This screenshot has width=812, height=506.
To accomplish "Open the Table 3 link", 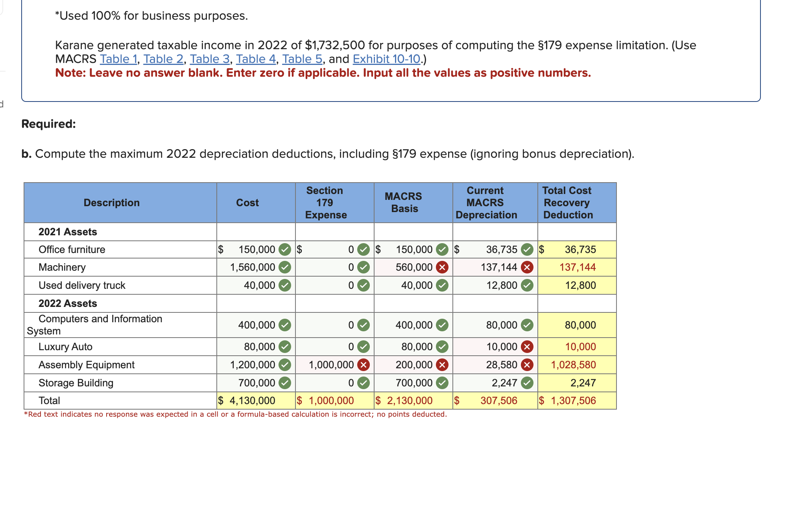I will (210, 59).
